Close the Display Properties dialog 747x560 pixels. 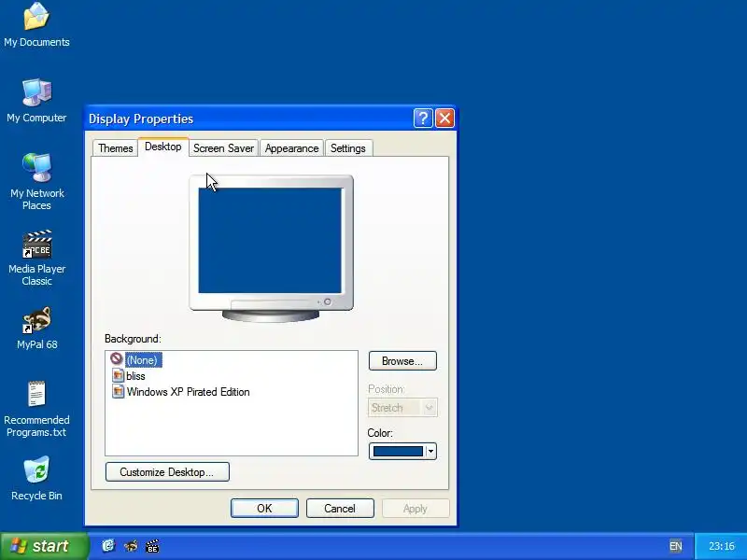(445, 119)
